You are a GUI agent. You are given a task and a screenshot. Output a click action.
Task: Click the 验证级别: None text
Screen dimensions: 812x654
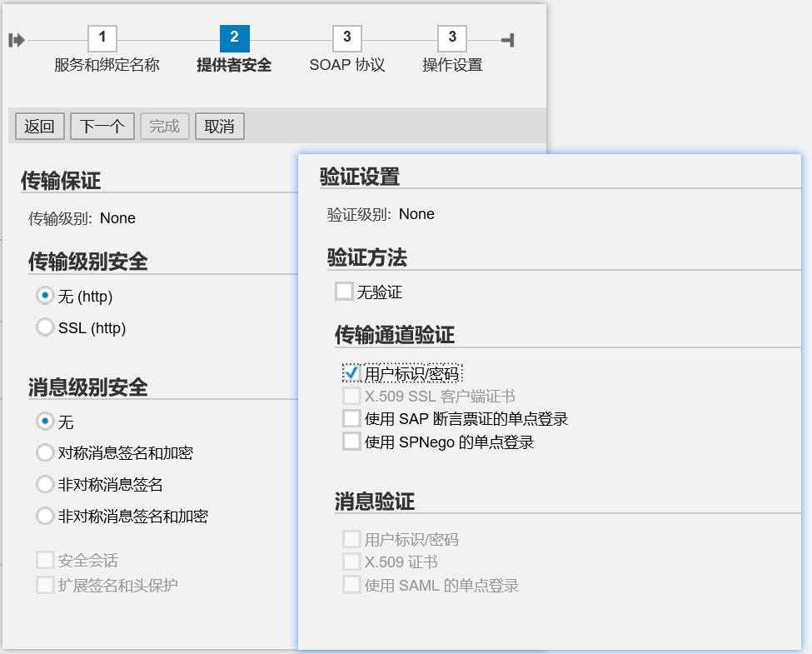tap(381, 214)
